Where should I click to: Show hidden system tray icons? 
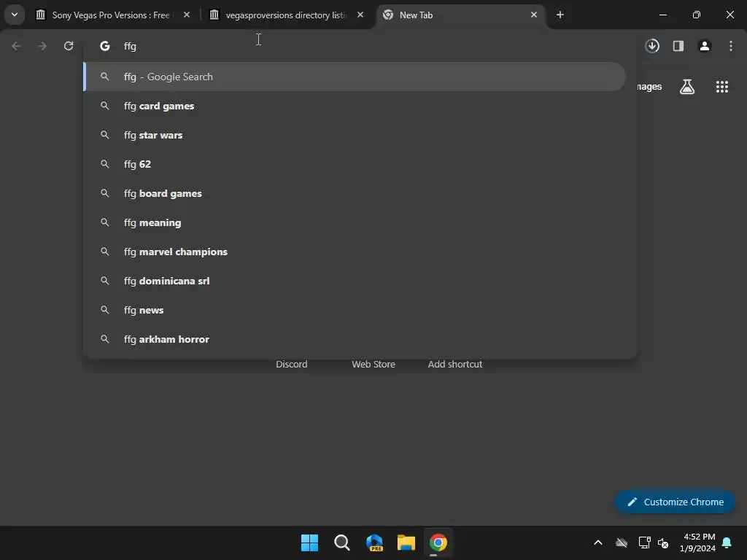pos(598,542)
